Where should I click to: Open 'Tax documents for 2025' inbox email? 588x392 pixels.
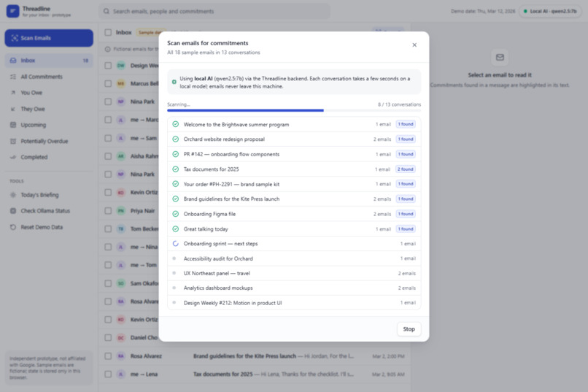point(255,374)
